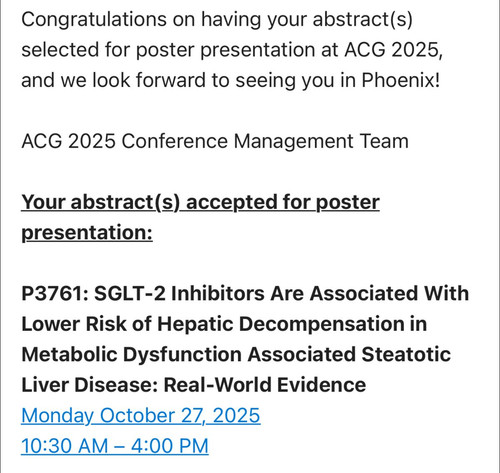Click the 'Liver Disease:' text
This screenshot has height=473, width=500.
(x=89, y=385)
